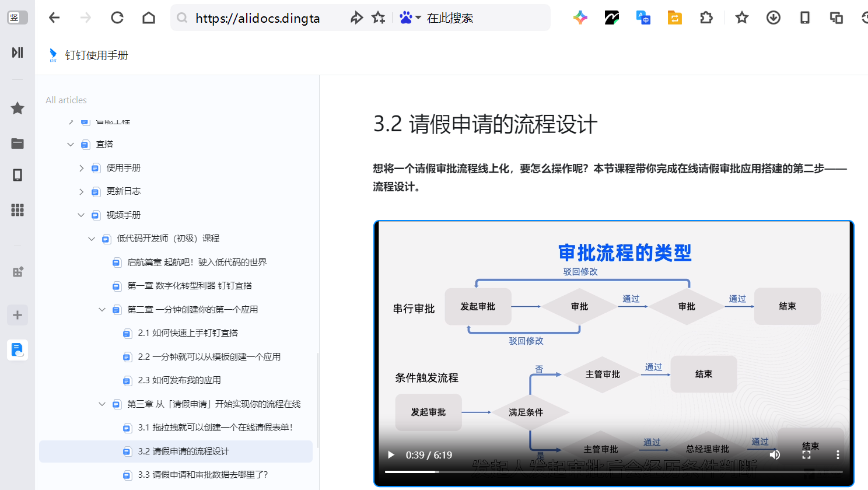Open the multi-window icon in toolbar
868x490 pixels.
pyautogui.click(x=836, y=17)
